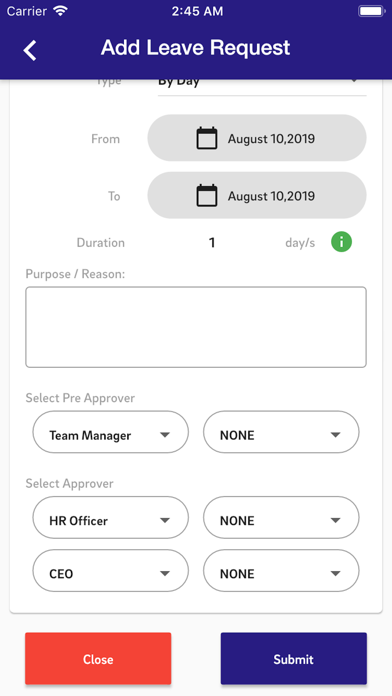Go back using the header arrow
The image size is (392, 696).
[30, 50]
